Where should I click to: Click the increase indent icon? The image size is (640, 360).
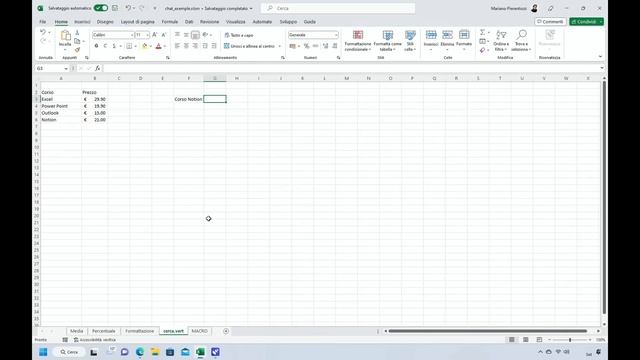(214, 46)
